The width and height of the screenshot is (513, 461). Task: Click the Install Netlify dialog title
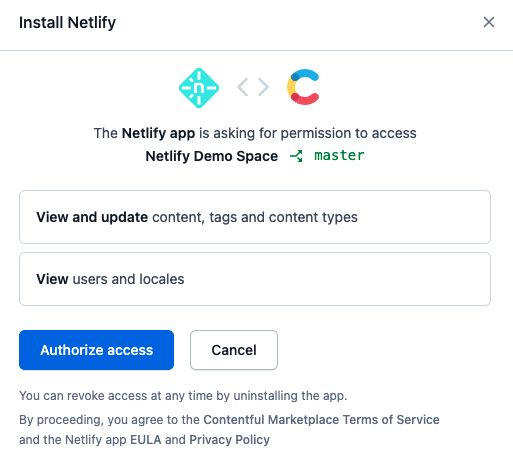click(67, 23)
